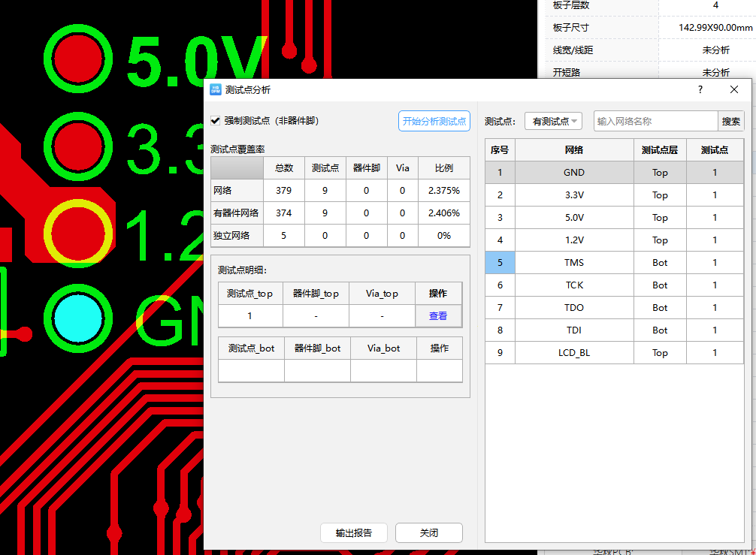Select the GND network row
The width and height of the screenshot is (756, 555).
click(573, 172)
